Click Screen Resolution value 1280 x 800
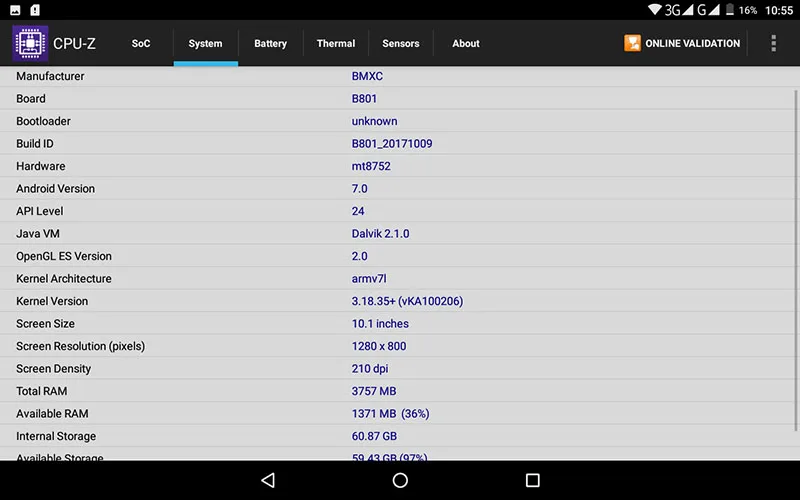 point(379,346)
